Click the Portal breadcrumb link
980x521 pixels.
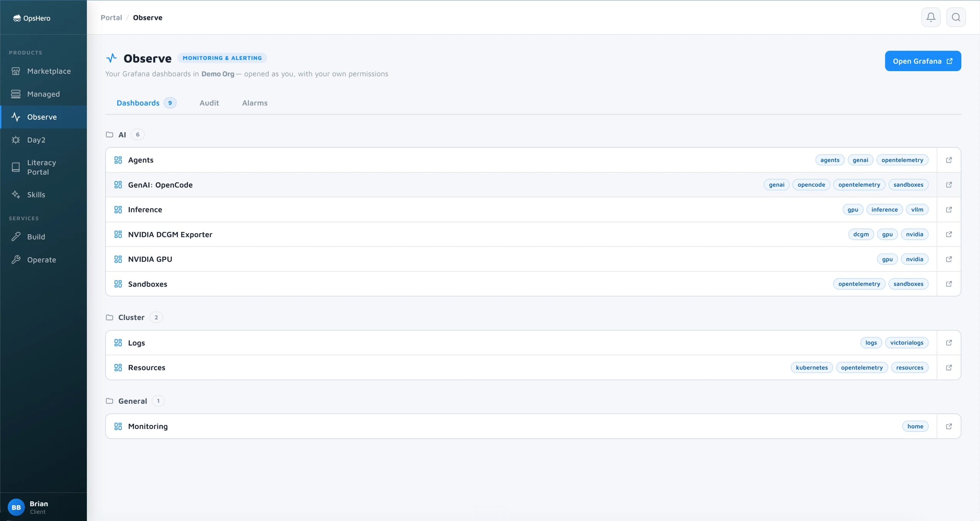click(111, 18)
